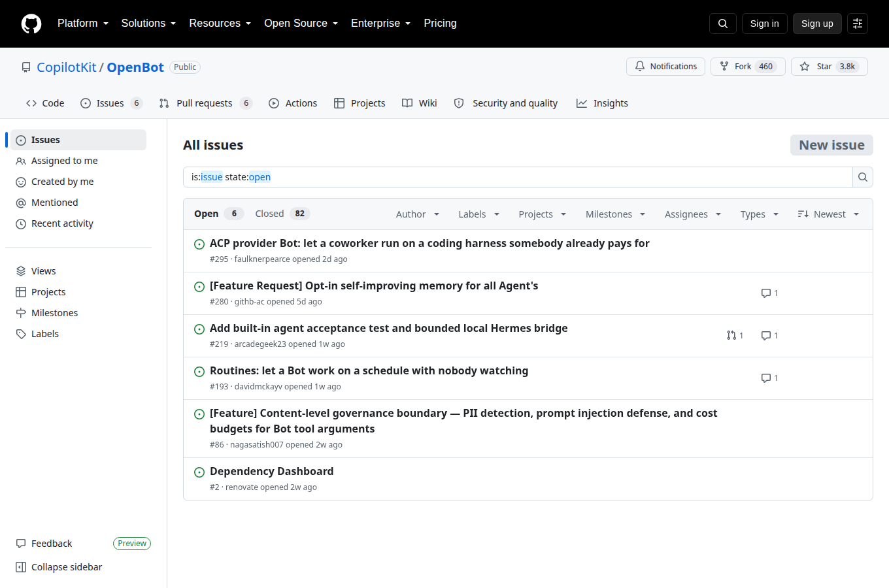Expand the Enterprise menu
This screenshot has width=889, height=588.
click(381, 24)
